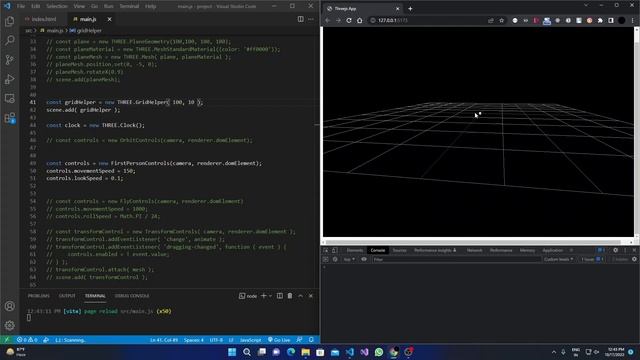The width and height of the screenshot is (640, 360).
Task: Open the Explorer view in VS Code
Action: (x=9, y=21)
